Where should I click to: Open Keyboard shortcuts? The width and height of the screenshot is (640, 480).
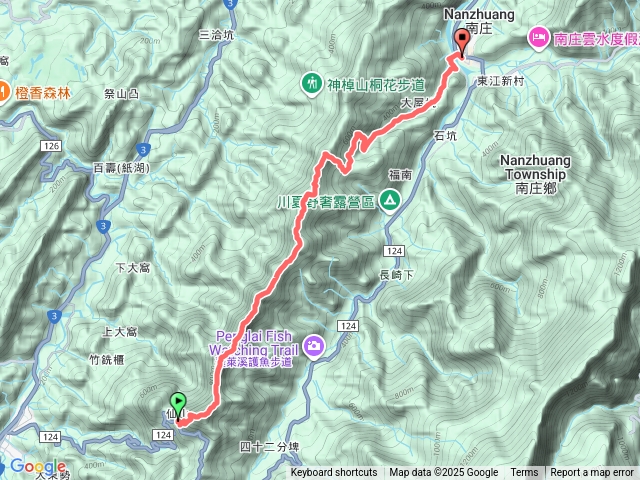coord(334,473)
